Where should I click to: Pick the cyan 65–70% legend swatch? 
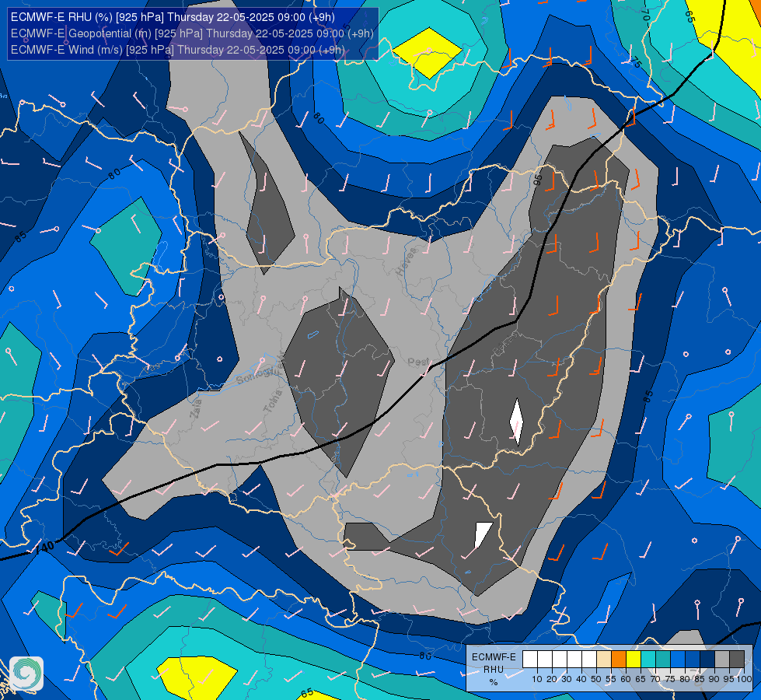(648, 660)
